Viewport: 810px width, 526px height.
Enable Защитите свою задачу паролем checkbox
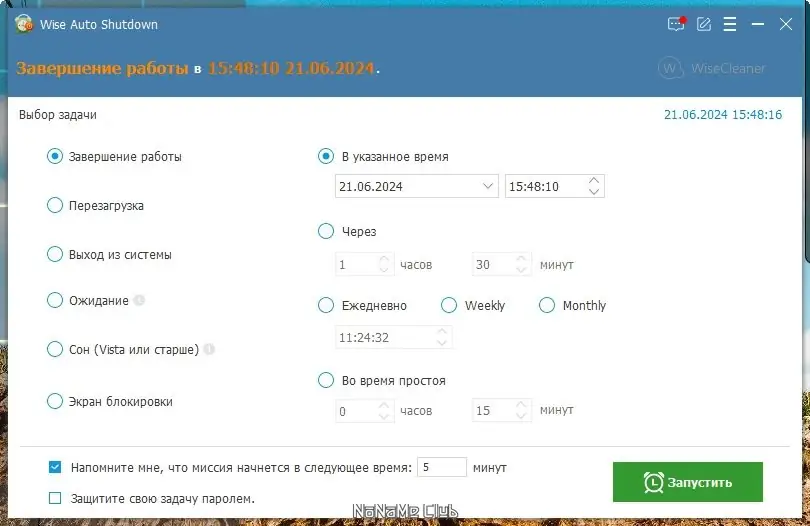[x=55, y=498]
